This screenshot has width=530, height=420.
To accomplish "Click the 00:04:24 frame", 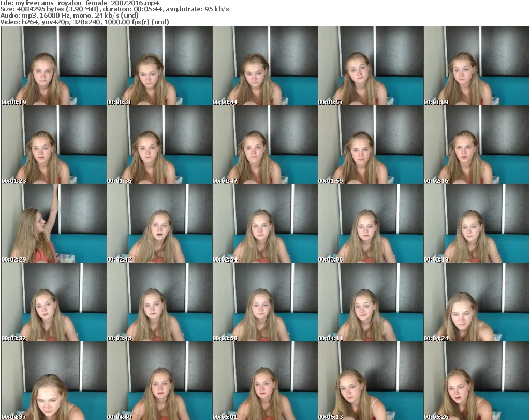I will tap(476, 302).
